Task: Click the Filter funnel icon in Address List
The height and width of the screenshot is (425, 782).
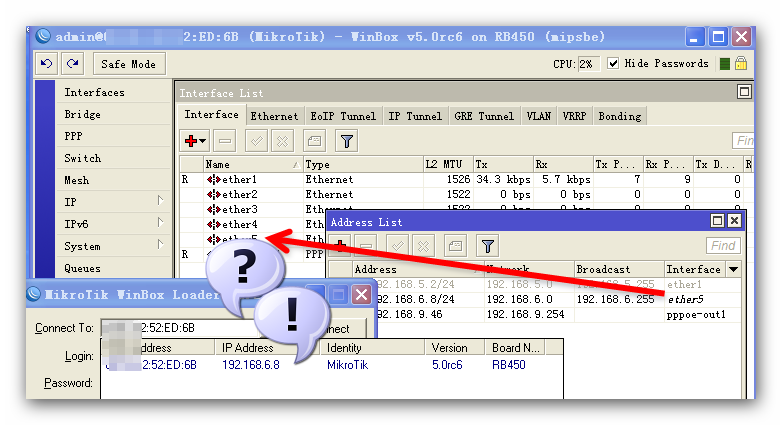Action: (488, 246)
